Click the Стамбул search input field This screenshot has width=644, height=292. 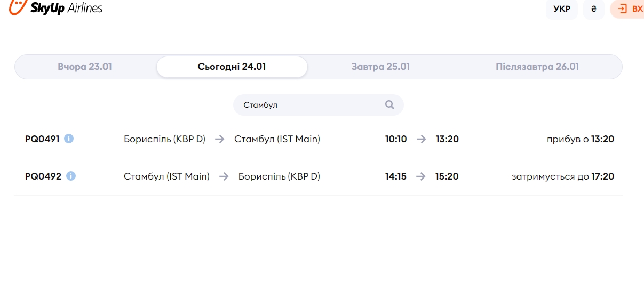click(x=309, y=105)
